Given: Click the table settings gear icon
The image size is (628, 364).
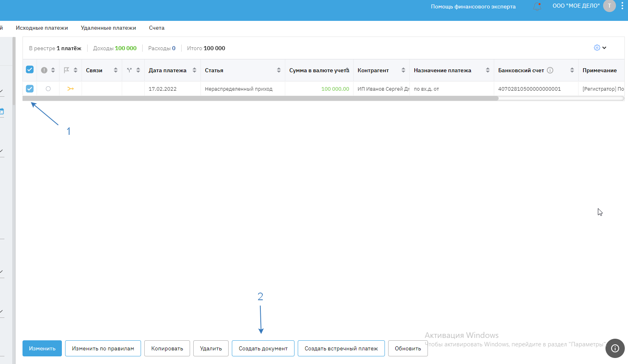Looking at the screenshot, I should (597, 48).
